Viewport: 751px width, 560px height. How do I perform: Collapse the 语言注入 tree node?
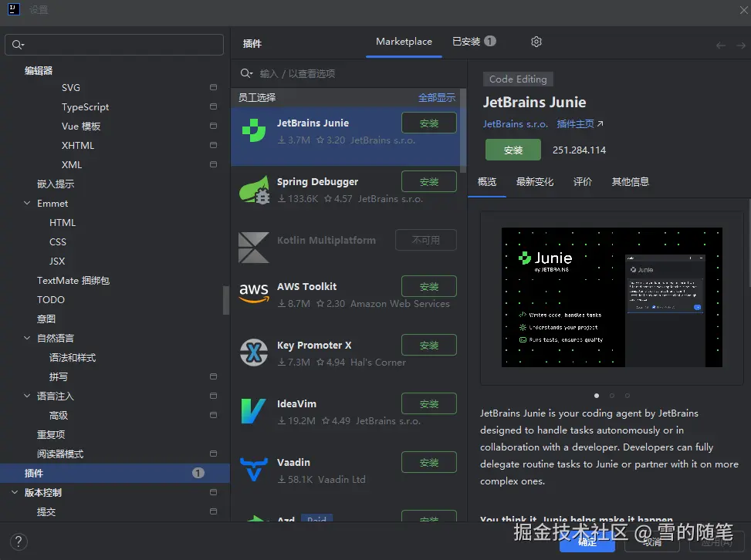coord(27,396)
